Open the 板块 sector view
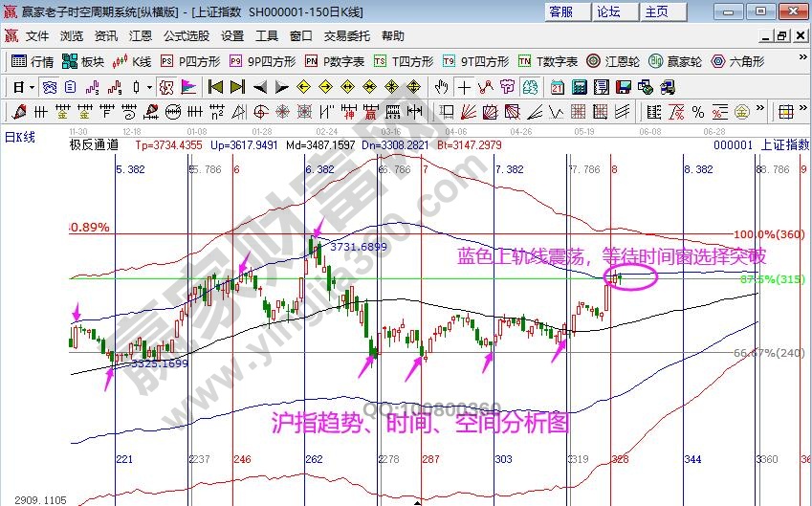This screenshot has height=506, width=812. 82,61
